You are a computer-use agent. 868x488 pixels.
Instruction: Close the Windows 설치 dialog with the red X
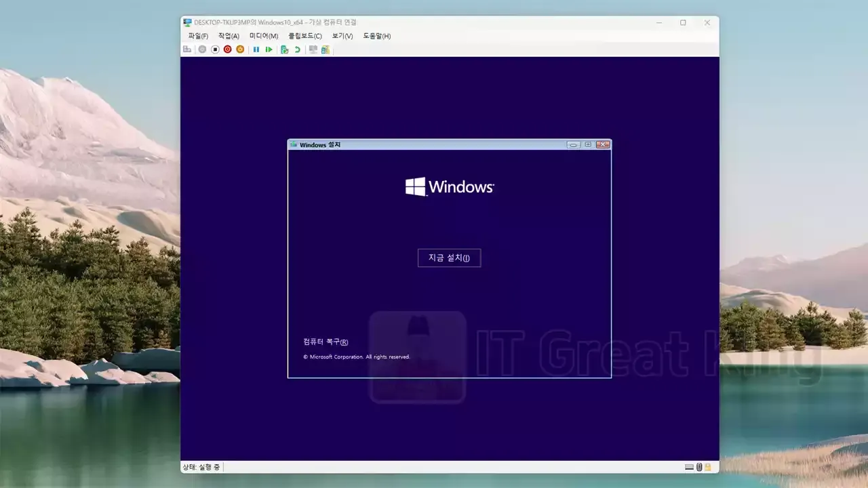pyautogui.click(x=603, y=144)
